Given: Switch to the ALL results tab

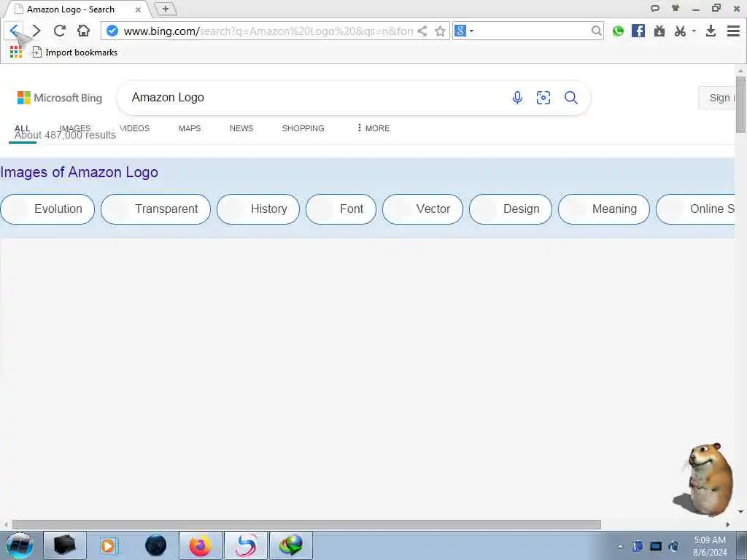Looking at the screenshot, I should point(23,128).
